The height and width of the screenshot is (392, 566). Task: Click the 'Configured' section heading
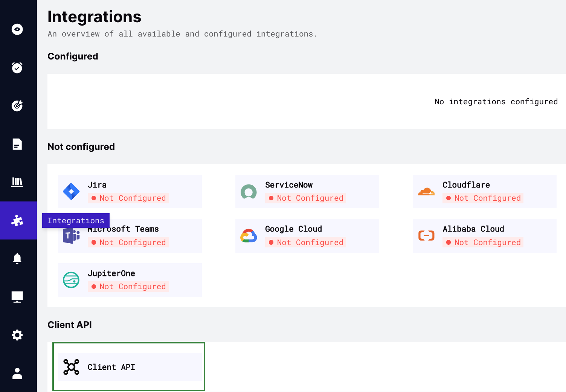(x=73, y=56)
